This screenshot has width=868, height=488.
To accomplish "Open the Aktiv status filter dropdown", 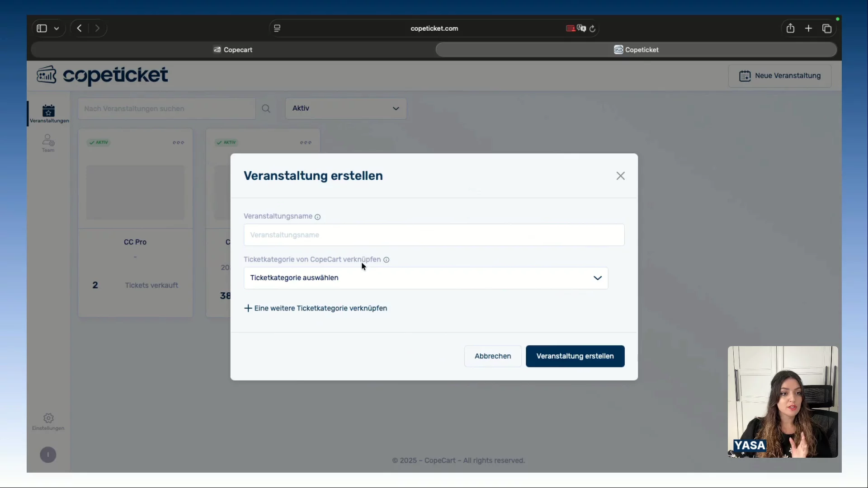I will pos(345,108).
